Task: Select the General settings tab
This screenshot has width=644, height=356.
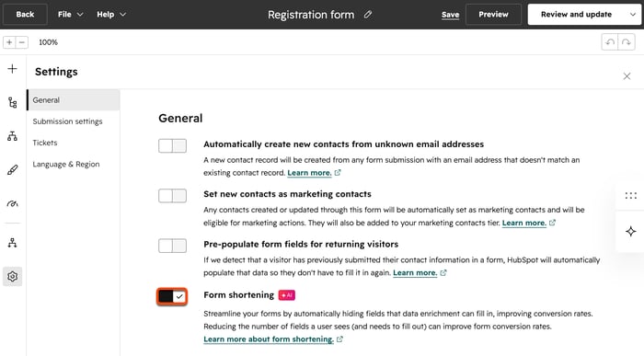Action: (x=74, y=99)
